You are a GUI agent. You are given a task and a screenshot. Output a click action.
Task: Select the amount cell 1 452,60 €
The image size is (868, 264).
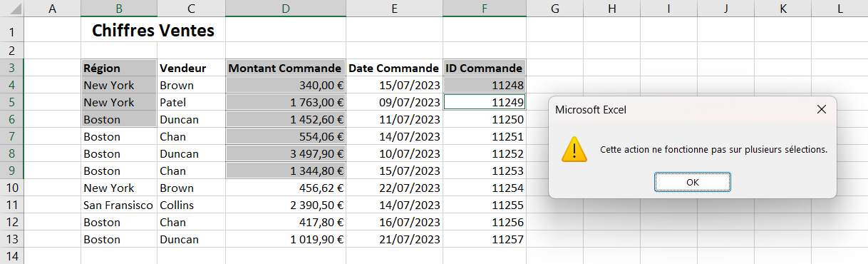(286, 119)
